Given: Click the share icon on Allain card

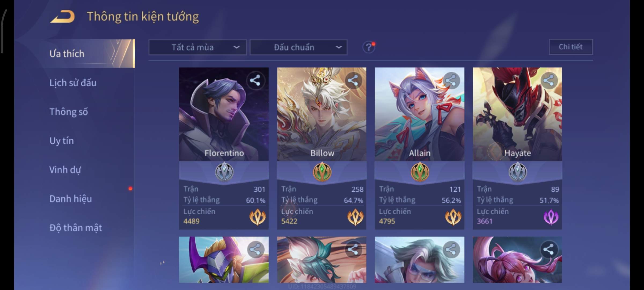Looking at the screenshot, I should 451,80.
